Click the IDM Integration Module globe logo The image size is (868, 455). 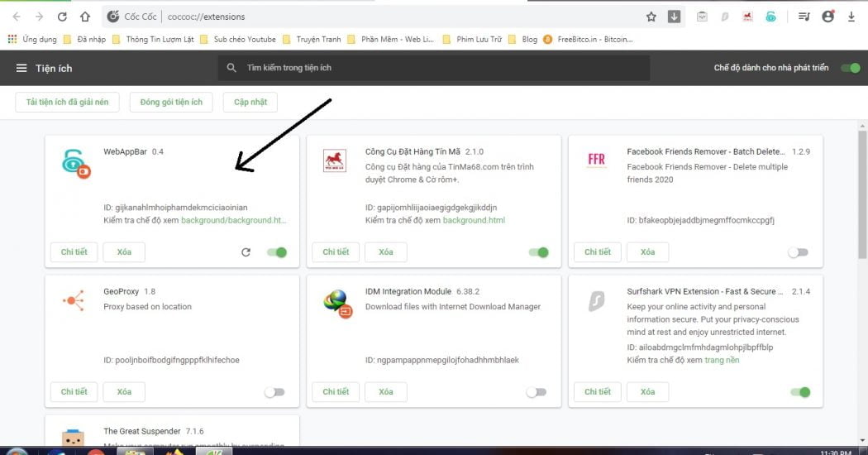(337, 304)
